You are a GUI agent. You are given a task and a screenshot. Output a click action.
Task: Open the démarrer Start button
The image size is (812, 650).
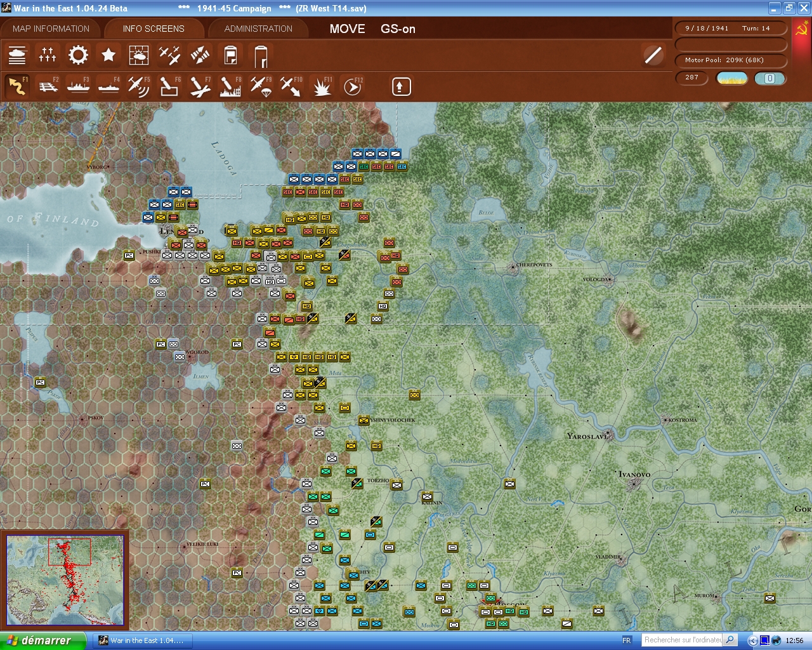click(x=43, y=640)
